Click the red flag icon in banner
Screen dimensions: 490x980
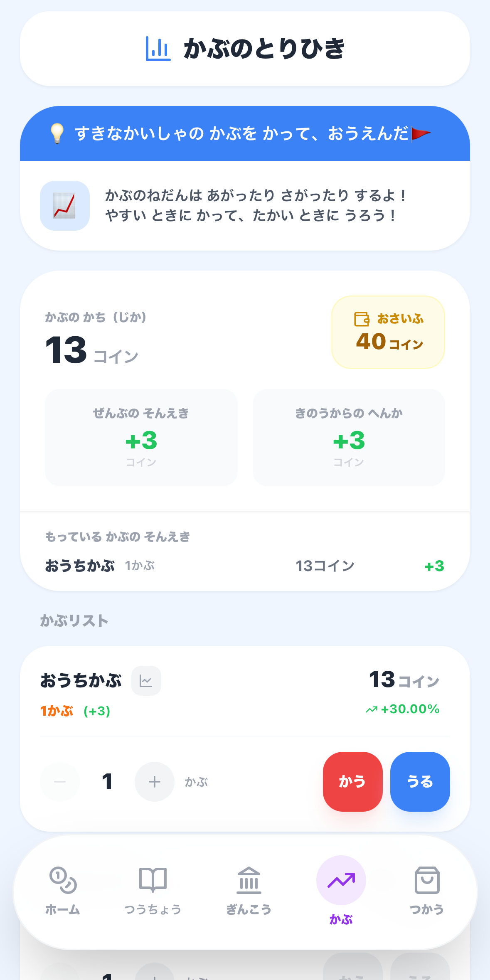click(421, 134)
